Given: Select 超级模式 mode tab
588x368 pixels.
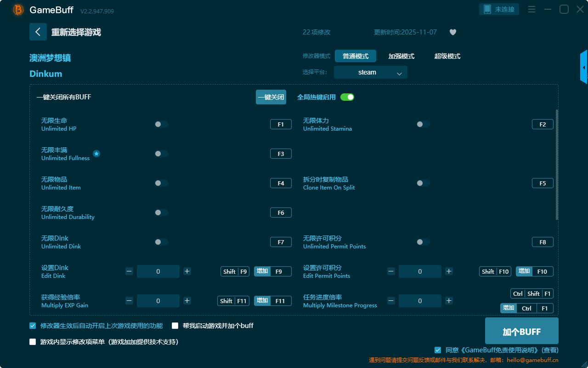Looking at the screenshot, I should click(x=447, y=56).
